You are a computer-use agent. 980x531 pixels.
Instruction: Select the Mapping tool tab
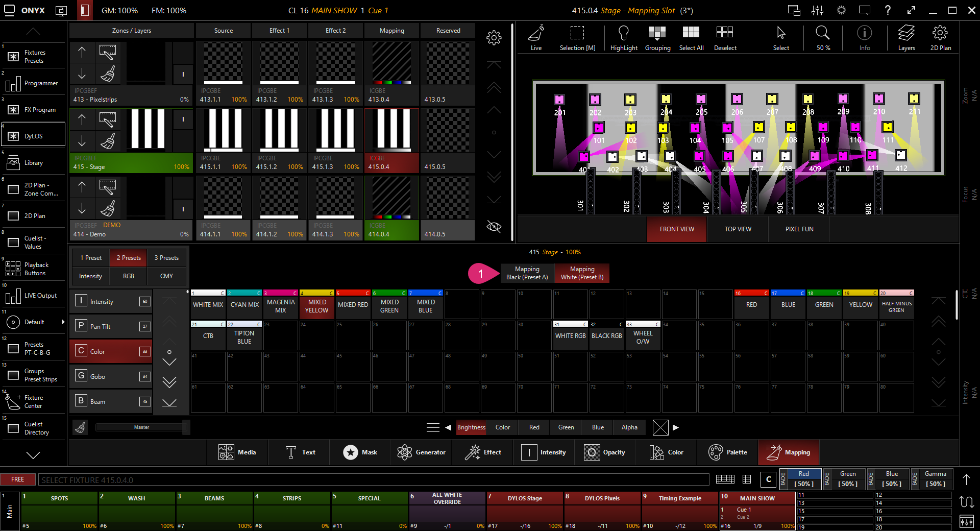pyautogui.click(x=789, y=452)
